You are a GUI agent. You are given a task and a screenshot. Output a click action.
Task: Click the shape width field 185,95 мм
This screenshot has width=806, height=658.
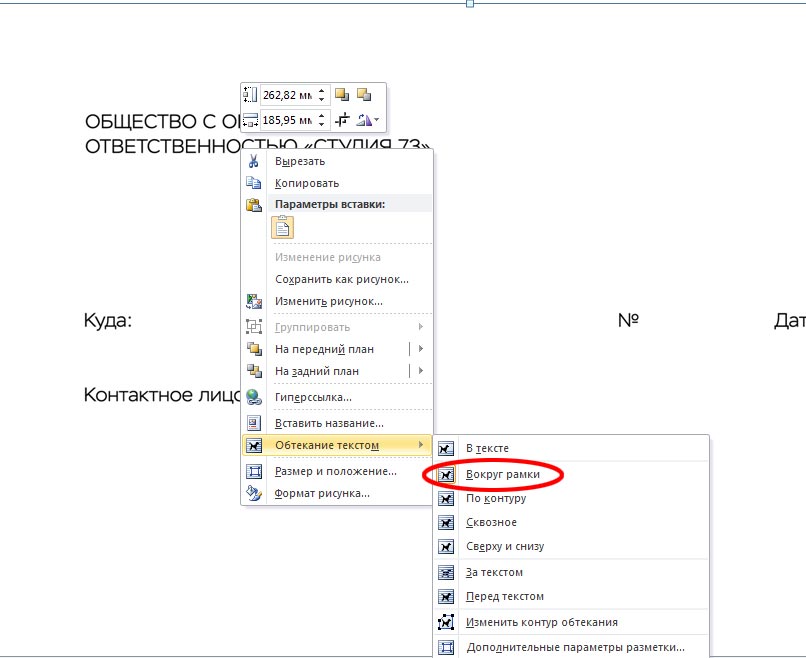tap(287, 120)
